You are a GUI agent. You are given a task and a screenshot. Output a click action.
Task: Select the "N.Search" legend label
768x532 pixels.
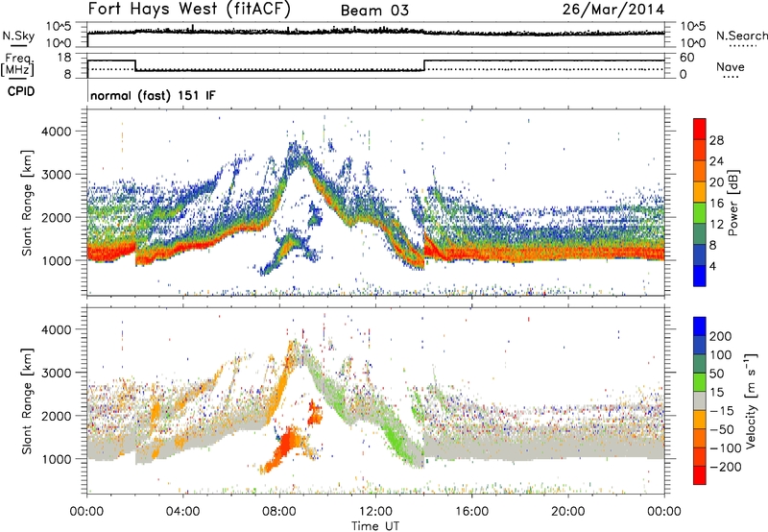(742, 36)
